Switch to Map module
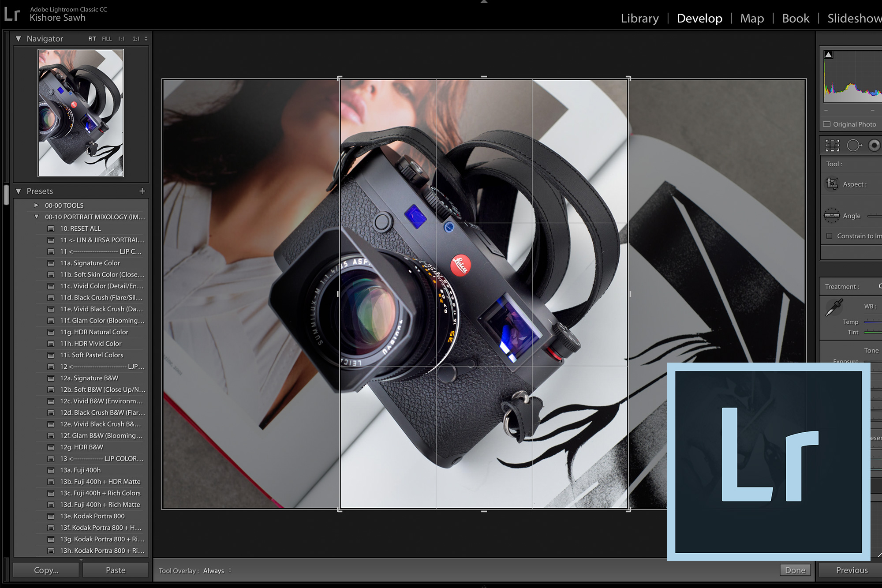Screen dimensions: 882x588 pos(752,18)
